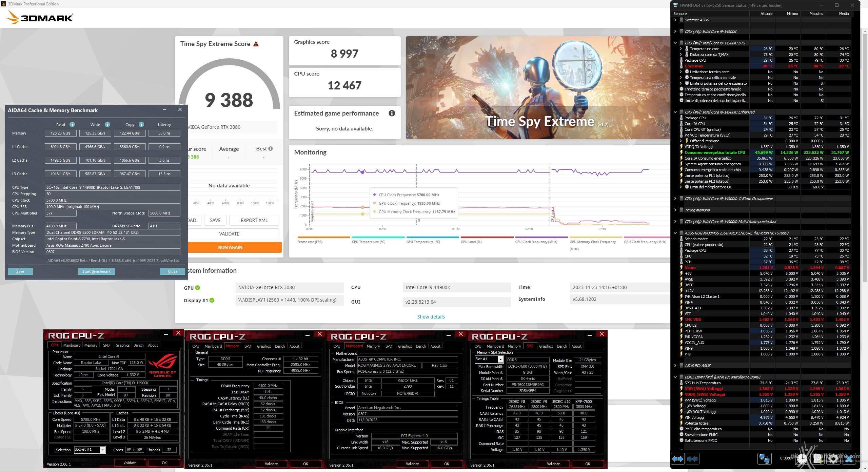Click Close button in AIDA64 window
Viewport: 868px width, 472px height.
(x=173, y=271)
